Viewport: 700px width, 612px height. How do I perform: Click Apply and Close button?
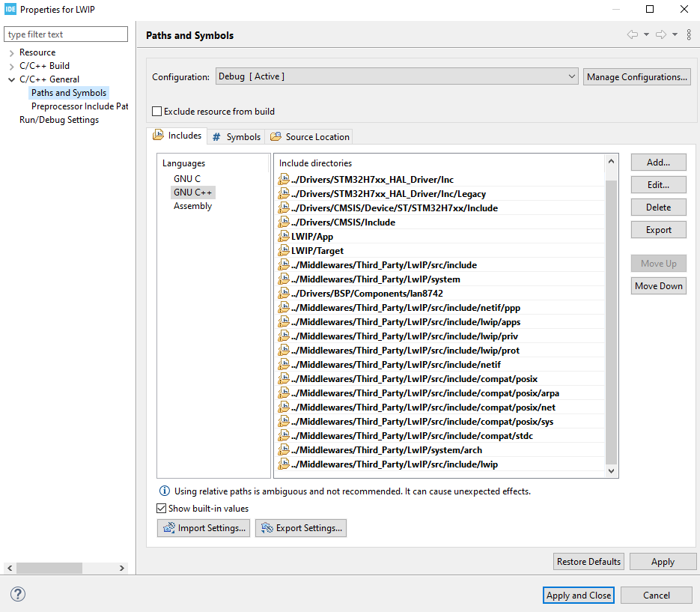point(579,595)
